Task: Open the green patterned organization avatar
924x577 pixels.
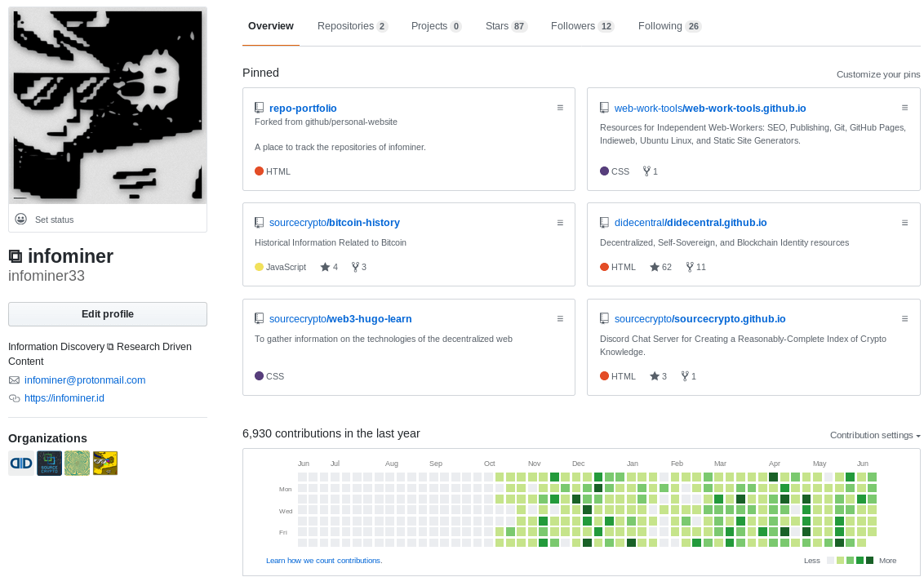Action: [x=78, y=464]
